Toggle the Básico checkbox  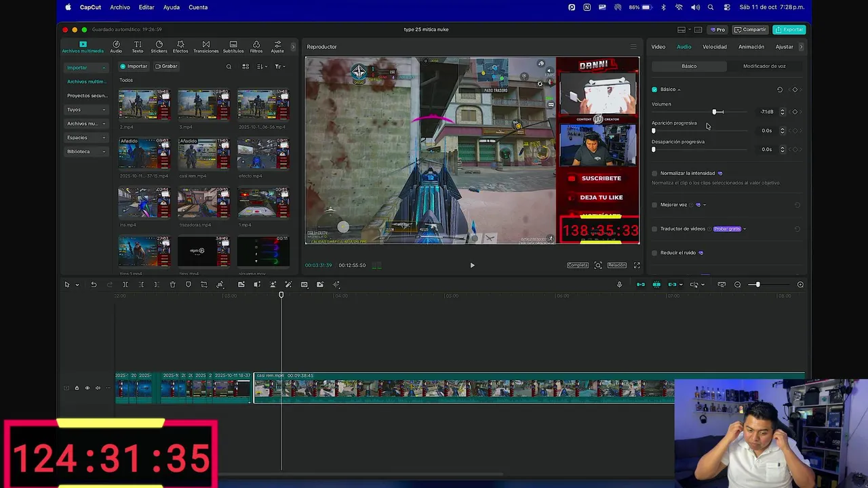click(654, 89)
